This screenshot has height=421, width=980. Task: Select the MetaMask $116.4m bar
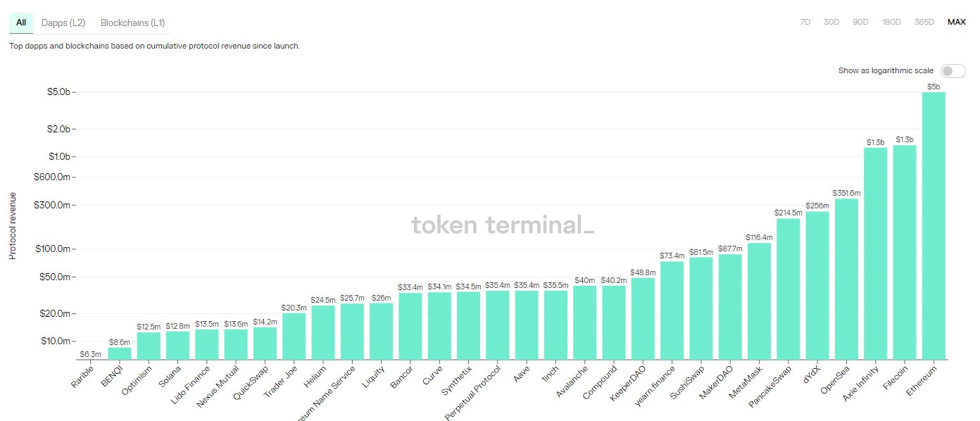tap(759, 301)
